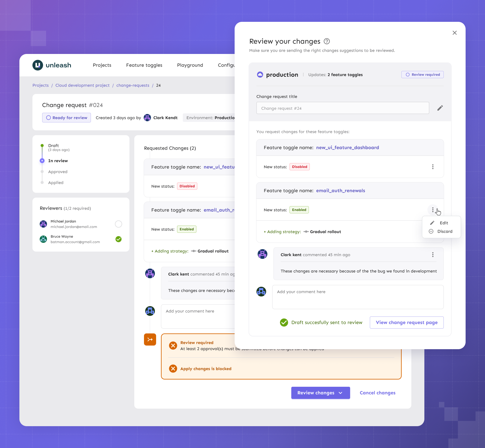Open the help icon beside Review your changes
The height and width of the screenshot is (448, 485).
327,41
